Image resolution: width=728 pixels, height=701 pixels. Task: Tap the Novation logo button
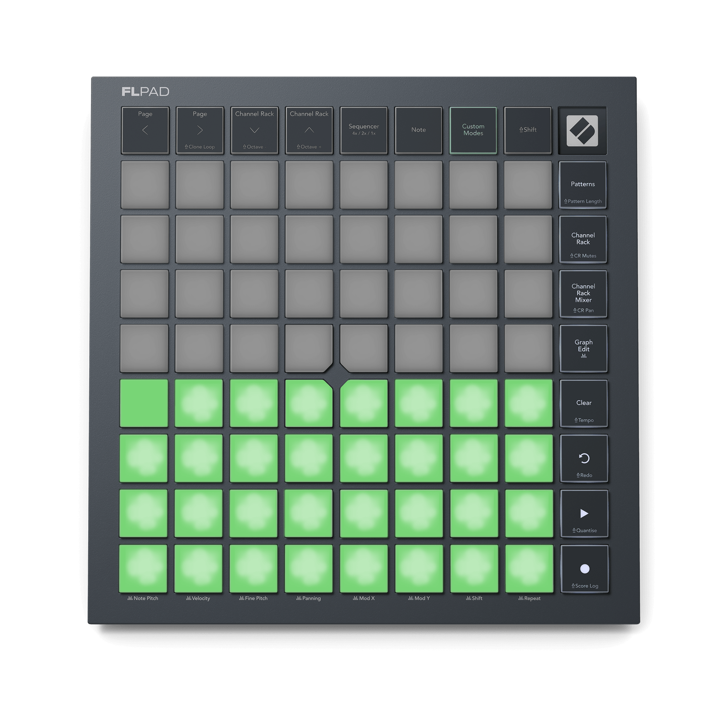point(582,130)
